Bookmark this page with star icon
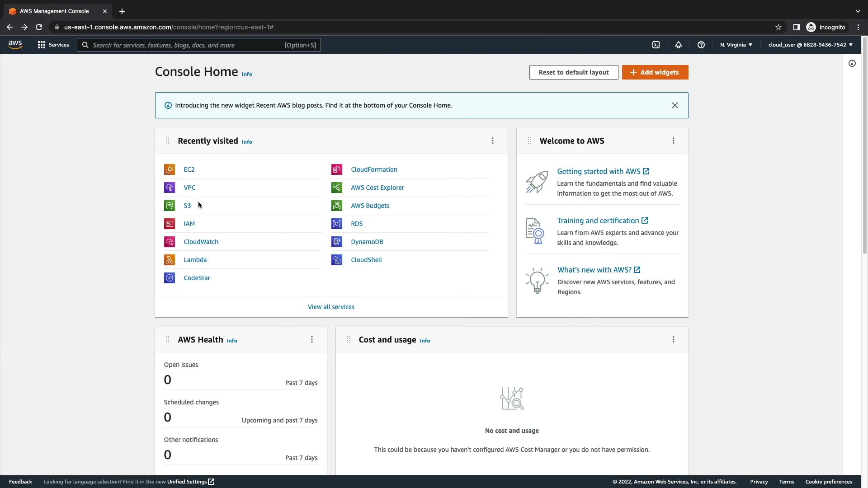This screenshot has width=868, height=488. pos(778,27)
